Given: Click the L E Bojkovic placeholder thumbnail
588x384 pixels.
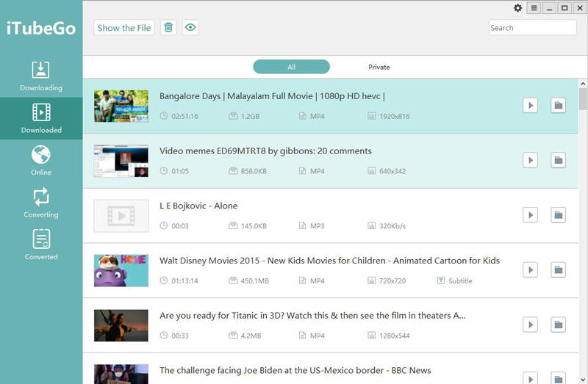Looking at the screenshot, I should pos(121,216).
